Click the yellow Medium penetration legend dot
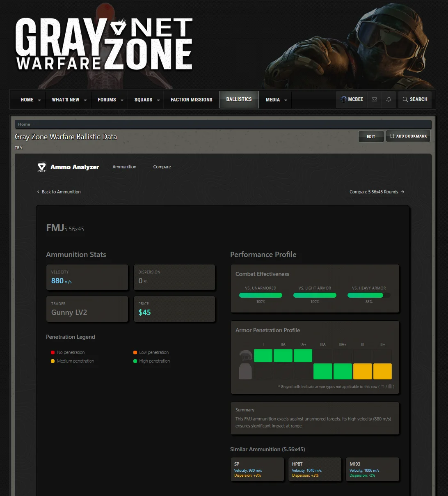The width and height of the screenshot is (448, 496). point(53,361)
